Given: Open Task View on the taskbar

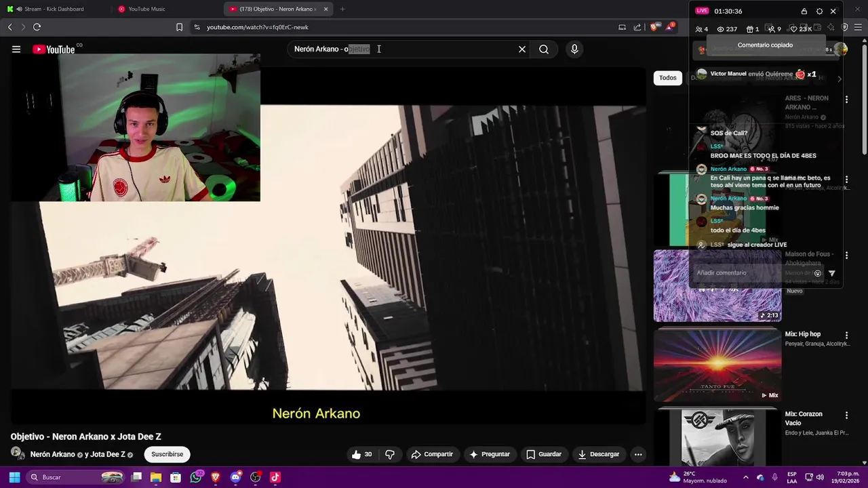Looking at the screenshot, I should [x=136, y=477].
